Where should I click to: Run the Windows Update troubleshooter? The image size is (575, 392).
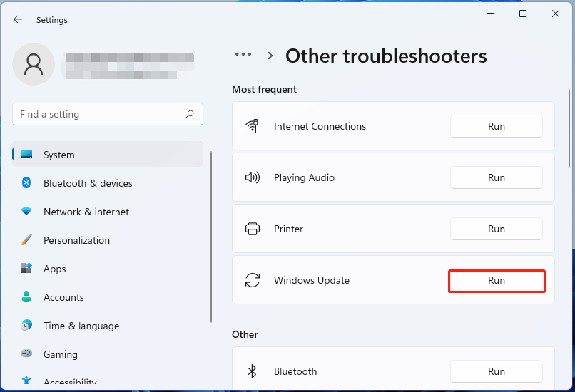click(x=496, y=280)
